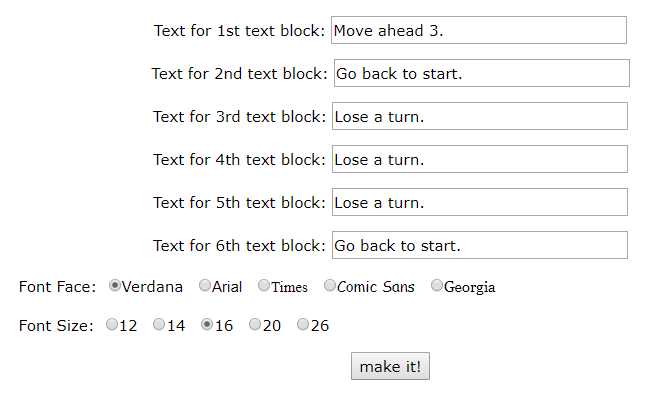Click the "Text for 1st text block" label
Image resolution: width=652 pixels, height=400 pixels.
pyautogui.click(x=239, y=30)
